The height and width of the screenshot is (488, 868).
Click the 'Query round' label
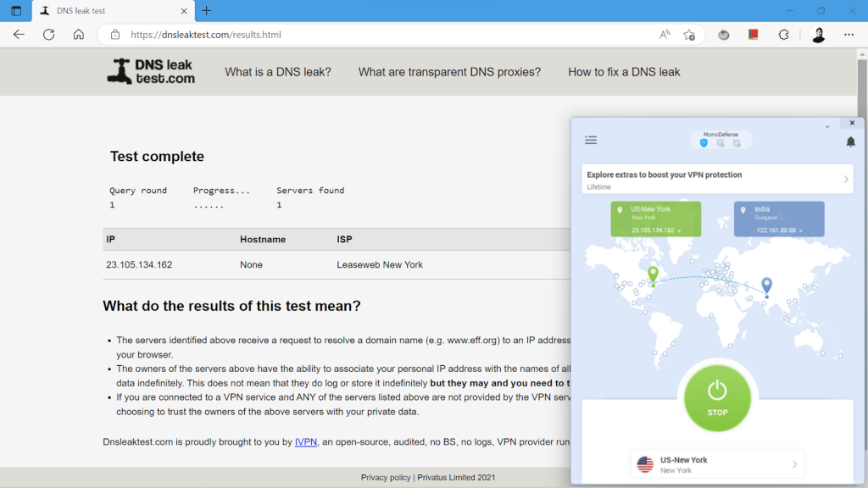click(138, 191)
